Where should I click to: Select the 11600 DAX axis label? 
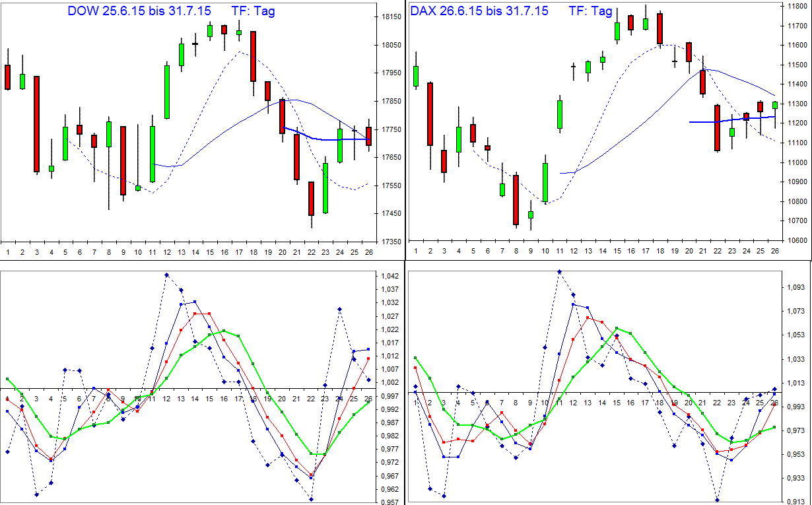tap(798, 45)
